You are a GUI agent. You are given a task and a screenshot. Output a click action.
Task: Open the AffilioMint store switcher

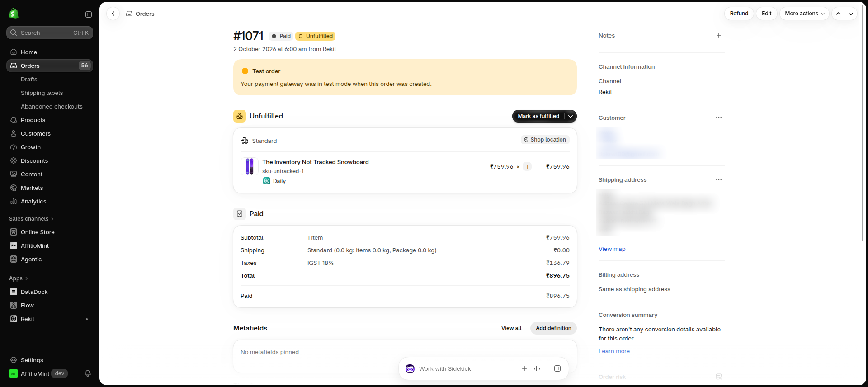click(x=38, y=373)
